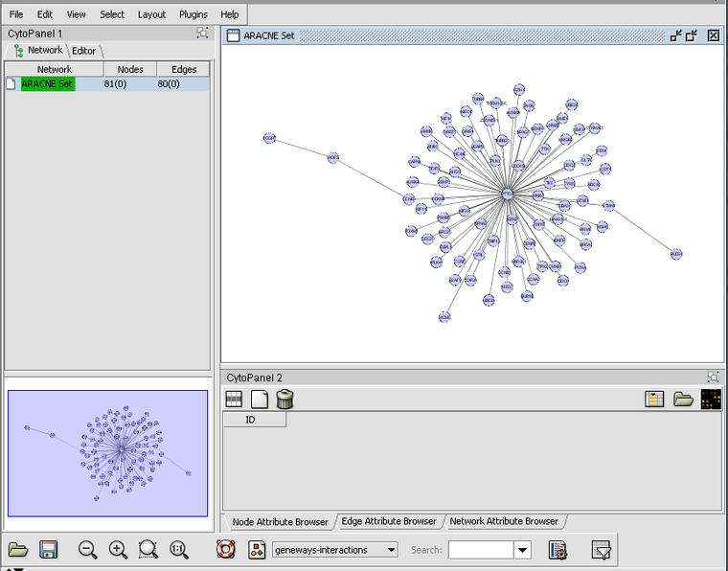This screenshot has height=571, width=728.
Task: Click inside the Search input field
Action: coord(481,550)
